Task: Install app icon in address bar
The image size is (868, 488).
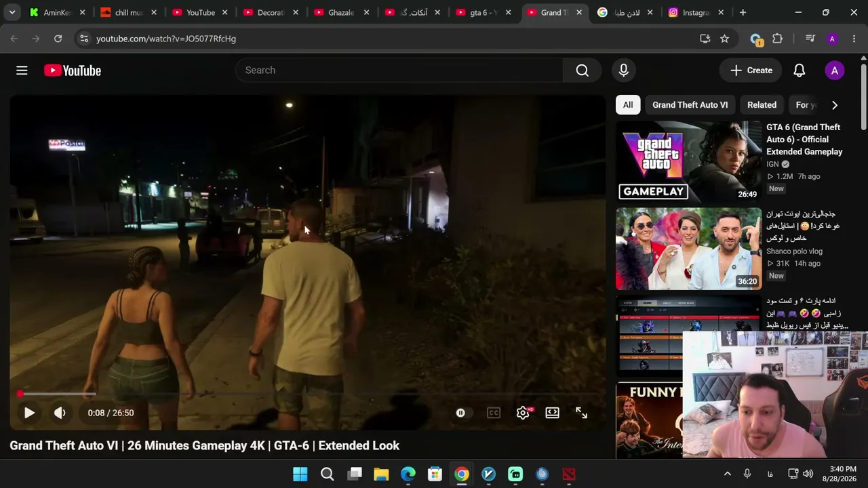Action: tap(705, 39)
